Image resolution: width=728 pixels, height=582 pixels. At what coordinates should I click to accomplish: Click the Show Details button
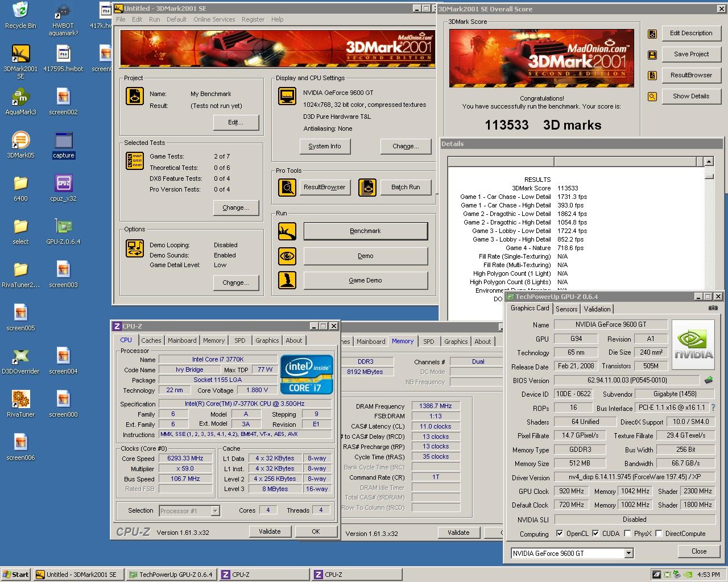click(x=691, y=96)
